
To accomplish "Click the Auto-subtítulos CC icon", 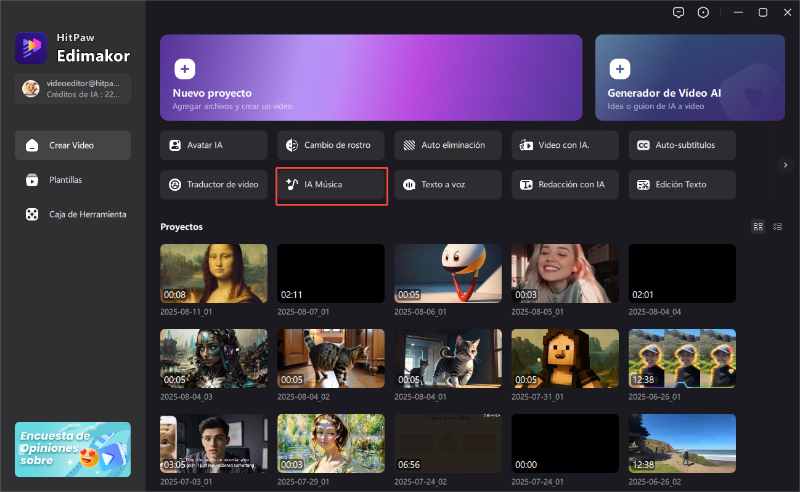I will (x=643, y=145).
